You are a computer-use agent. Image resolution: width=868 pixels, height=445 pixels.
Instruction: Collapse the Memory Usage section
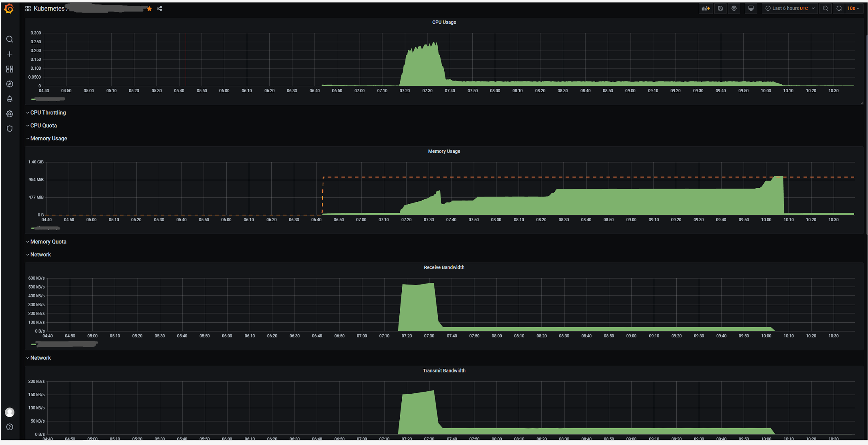[48, 138]
